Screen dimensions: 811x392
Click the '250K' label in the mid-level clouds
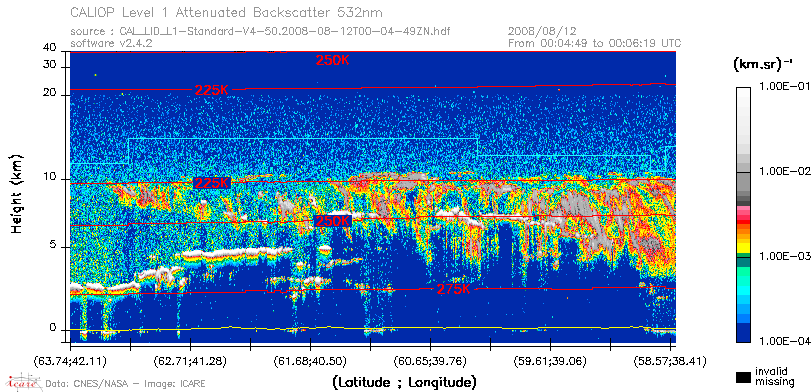333,221
